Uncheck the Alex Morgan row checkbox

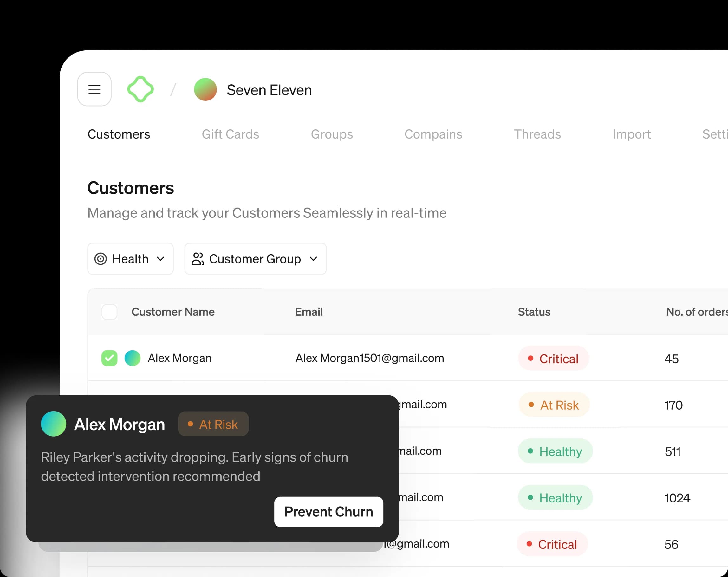pyautogui.click(x=109, y=358)
